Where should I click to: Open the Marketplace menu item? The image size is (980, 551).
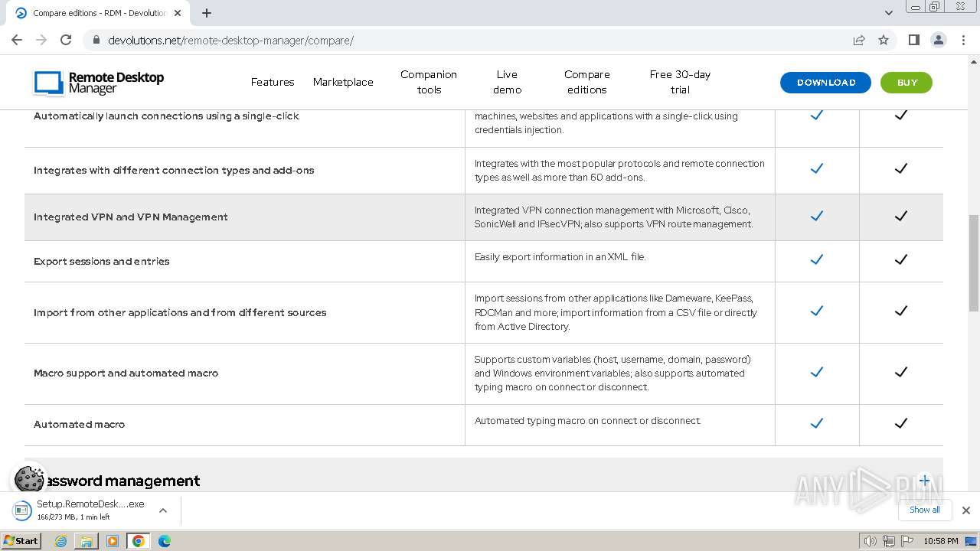tap(343, 82)
